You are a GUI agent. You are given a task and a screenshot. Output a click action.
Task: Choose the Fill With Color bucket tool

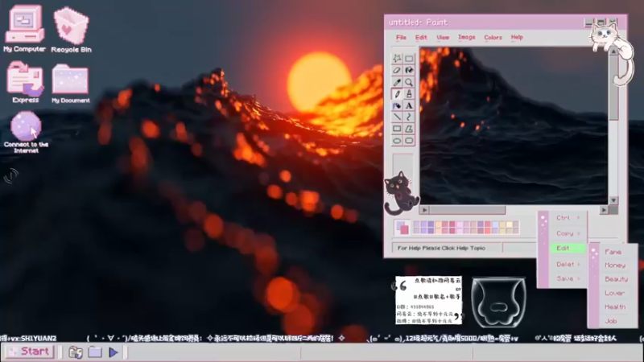click(409, 70)
